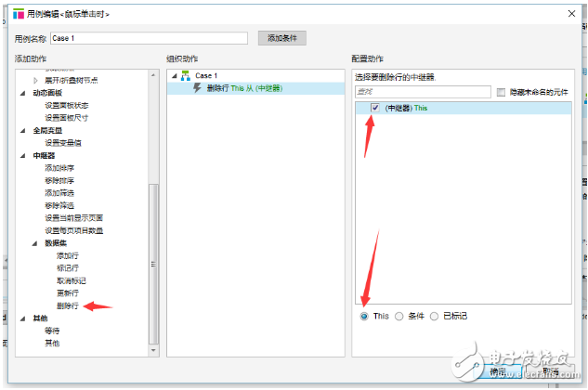The width and height of the screenshot is (588, 390).
Task: Click the 用例名称 text field
Action: tap(149, 38)
